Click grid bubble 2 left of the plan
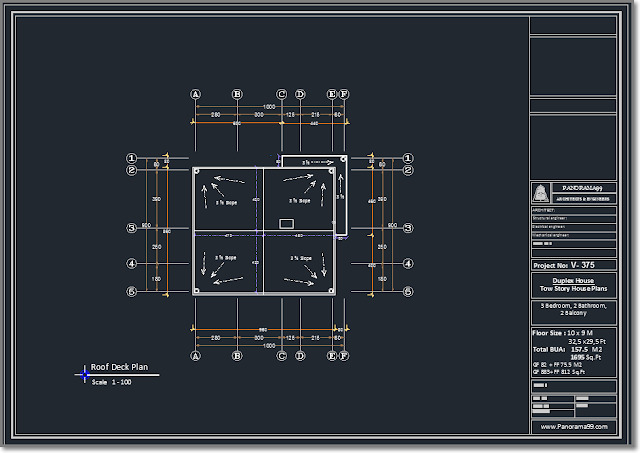The width and height of the screenshot is (640, 453). coord(131,170)
